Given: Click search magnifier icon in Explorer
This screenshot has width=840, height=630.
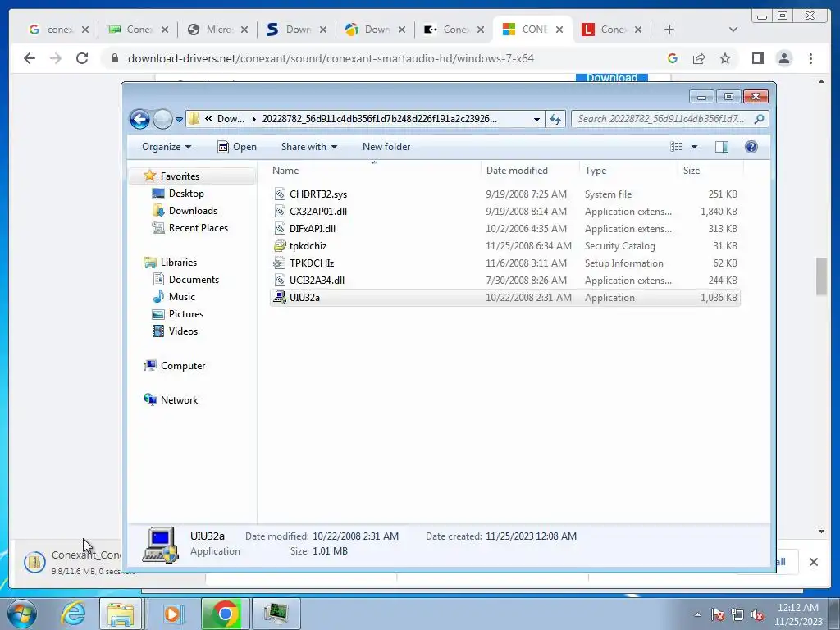Looking at the screenshot, I should coord(759,119).
